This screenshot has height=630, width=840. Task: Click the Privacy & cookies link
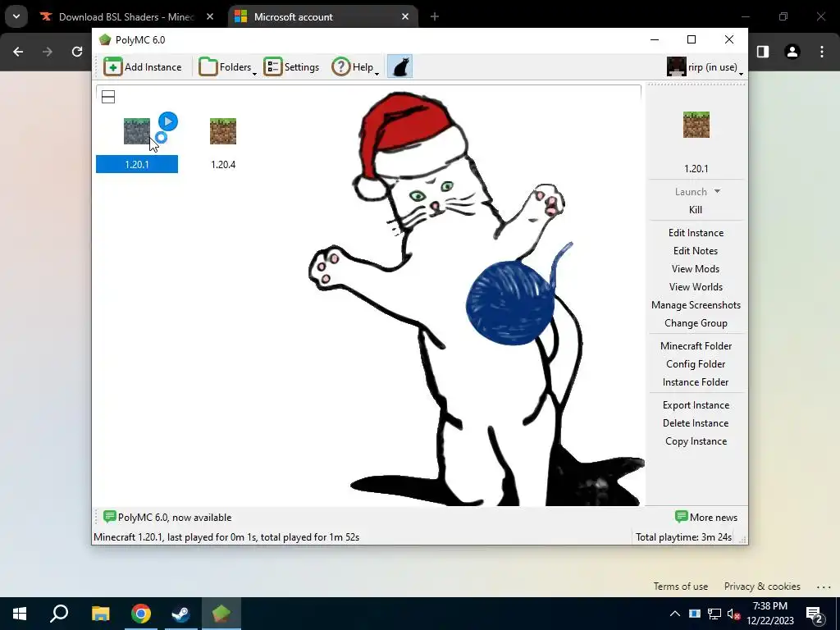click(762, 587)
